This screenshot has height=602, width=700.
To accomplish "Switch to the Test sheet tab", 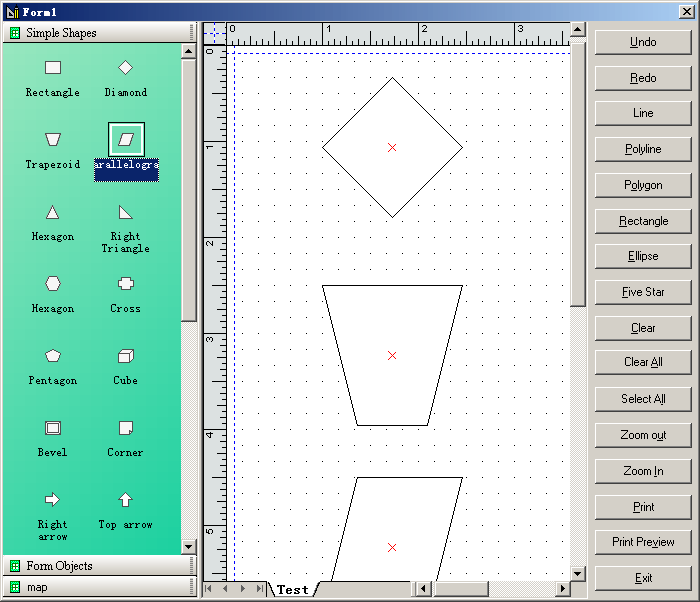I will [x=293, y=589].
